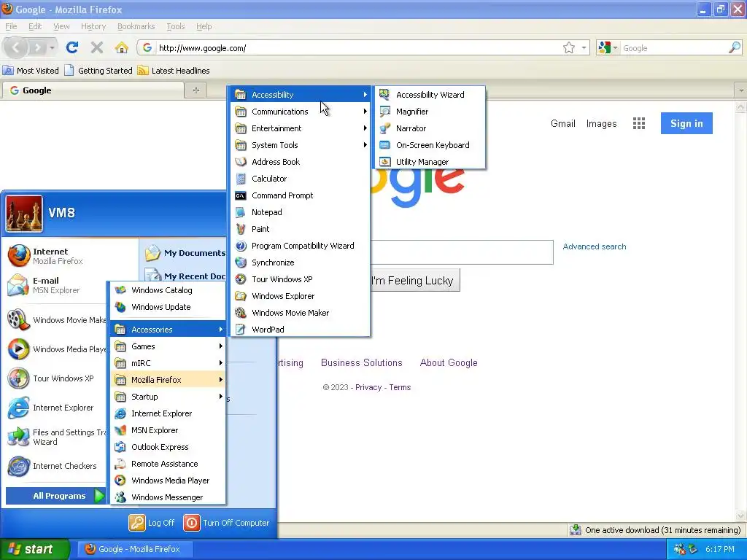Launch Windows Movie Maker in Accessories menu
The width and height of the screenshot is (747, 560).
300,313
